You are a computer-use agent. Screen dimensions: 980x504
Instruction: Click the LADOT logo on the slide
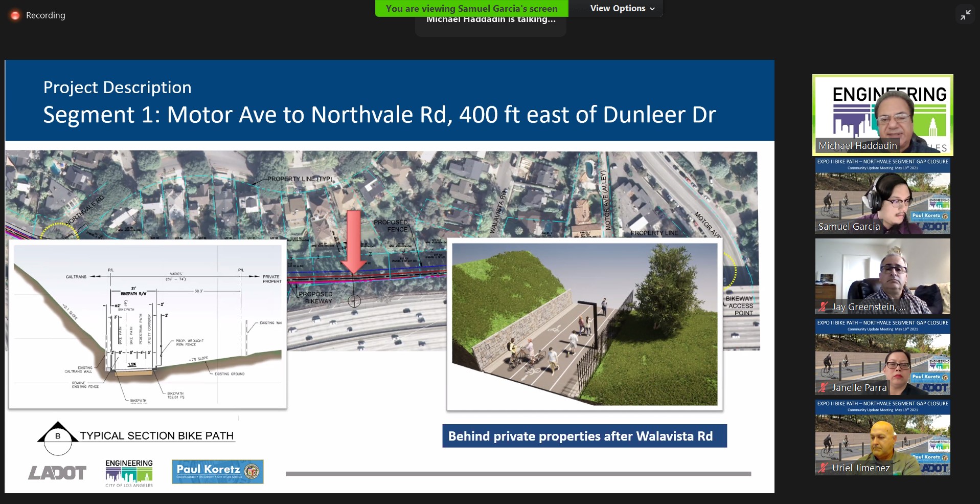click(57, 473)
